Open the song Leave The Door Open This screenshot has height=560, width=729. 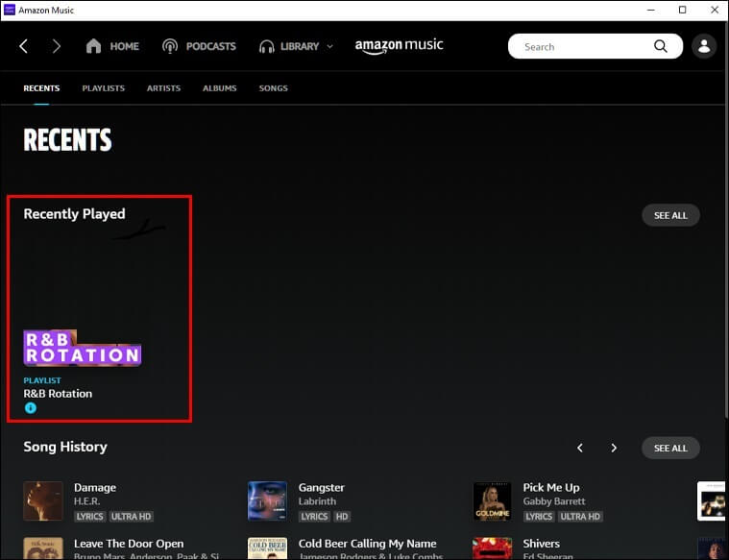click(x=129, y=544)
